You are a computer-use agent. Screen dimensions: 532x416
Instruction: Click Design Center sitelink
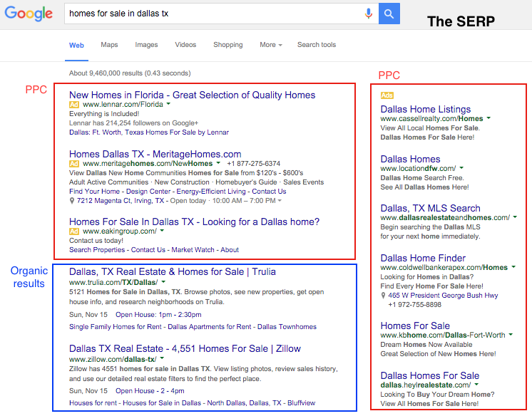click(148, 192)
